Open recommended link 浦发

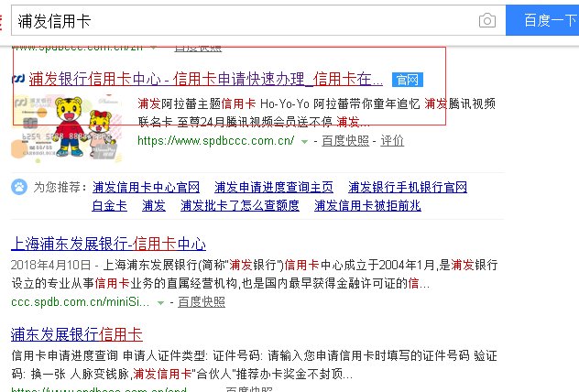coord(154,205)
